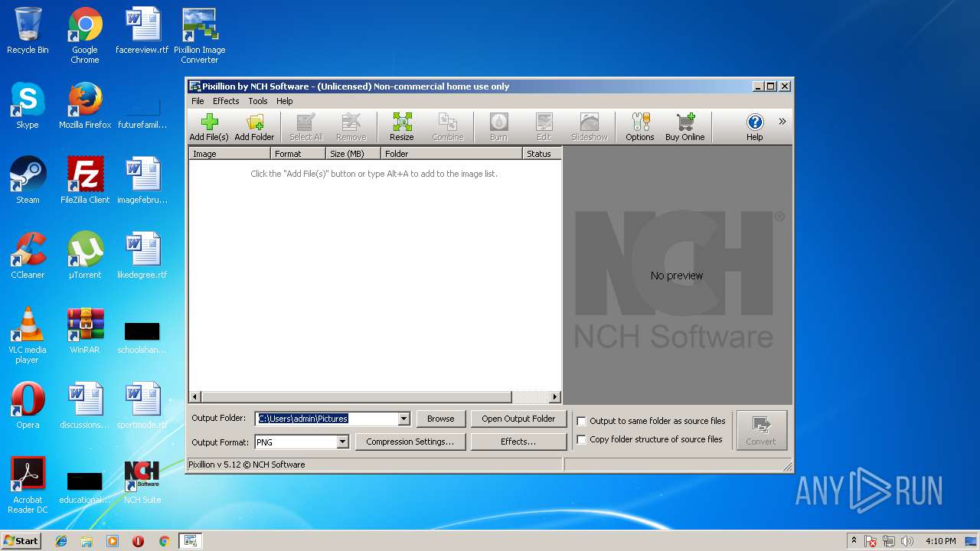Click the Add File(s) toolbar icon
Image resolution: width=980 pixels, height=551 pixels.
pyautogui.click(x=209, y=127)
